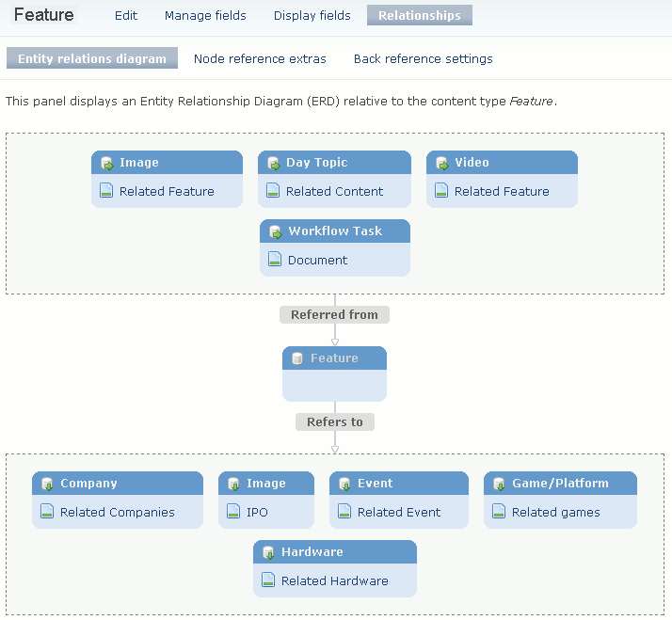Click database icon beside Hardware
Viewport: 672px width, 620px height.
pyautogui.click(x=268, y=552)
